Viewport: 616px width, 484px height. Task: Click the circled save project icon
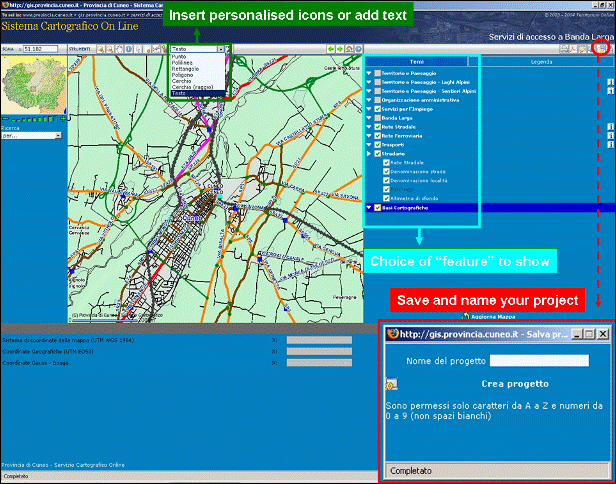click(x=601, y=48)
